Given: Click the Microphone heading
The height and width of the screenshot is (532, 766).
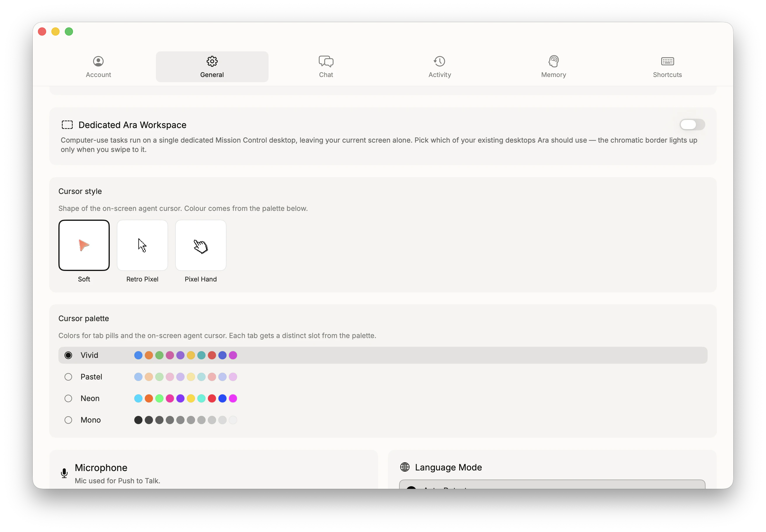Looking at the screenshot, I should (x=101, y=468).
